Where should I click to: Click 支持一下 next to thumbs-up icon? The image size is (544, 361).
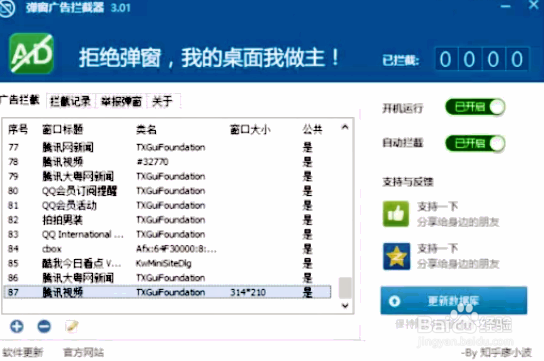437,207
